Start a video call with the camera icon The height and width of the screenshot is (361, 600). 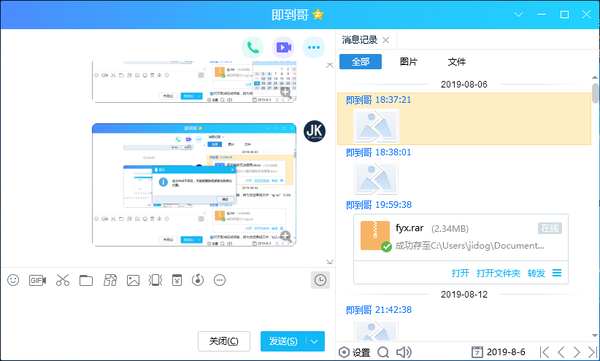point(283,47)
